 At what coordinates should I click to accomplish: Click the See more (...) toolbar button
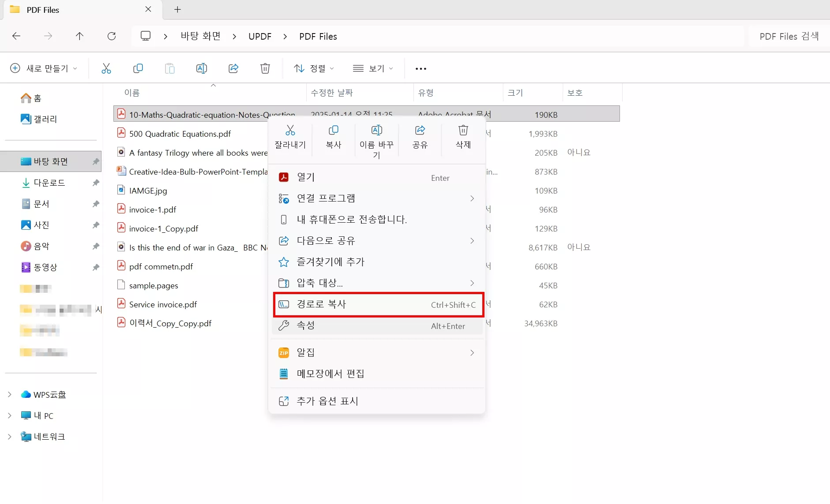(x=420, y=68)
